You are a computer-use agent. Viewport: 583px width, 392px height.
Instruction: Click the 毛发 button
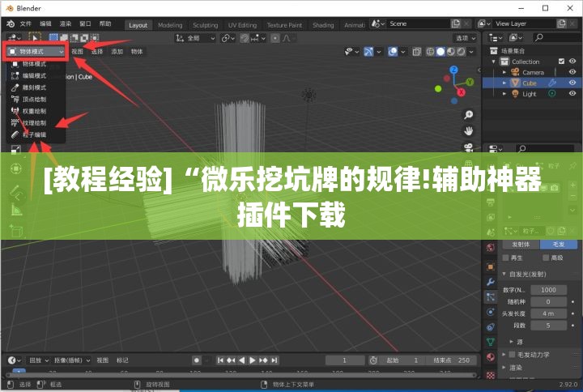pos(558,245)
